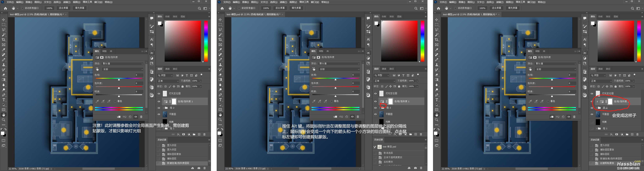
Task: Select the Lasso tool in middle window
Action: tap(220, 30)
